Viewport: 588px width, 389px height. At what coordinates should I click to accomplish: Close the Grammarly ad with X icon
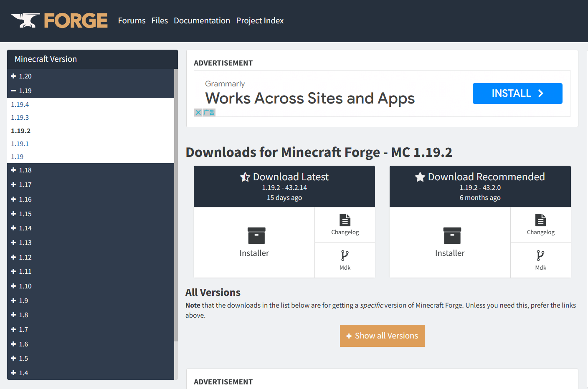coord(198,113)
